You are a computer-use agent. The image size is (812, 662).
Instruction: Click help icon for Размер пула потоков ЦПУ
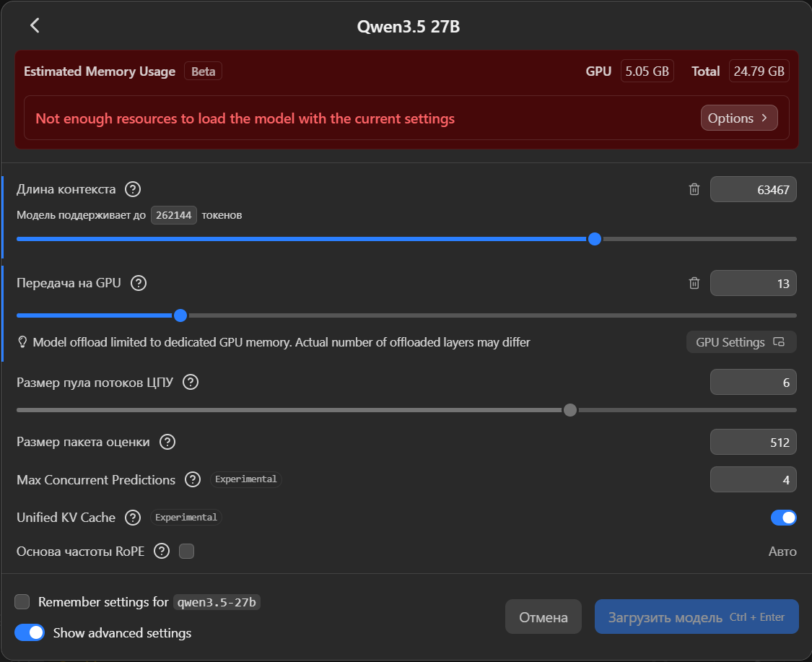pos(191,383)
